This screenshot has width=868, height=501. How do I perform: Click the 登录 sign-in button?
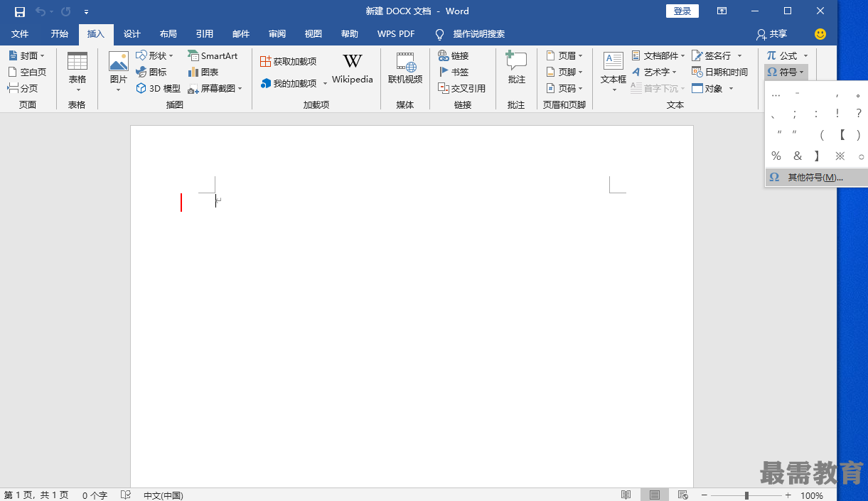coord(682,11)
